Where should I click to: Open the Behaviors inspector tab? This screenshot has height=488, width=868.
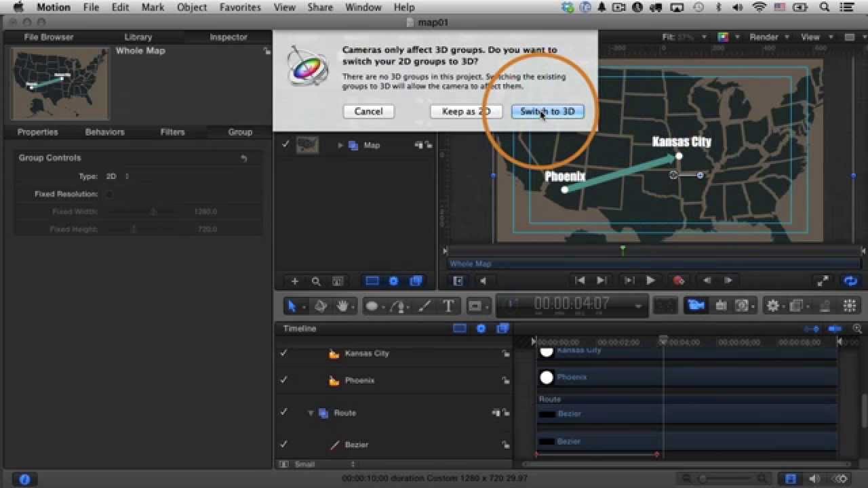click(x=104, y=132)
